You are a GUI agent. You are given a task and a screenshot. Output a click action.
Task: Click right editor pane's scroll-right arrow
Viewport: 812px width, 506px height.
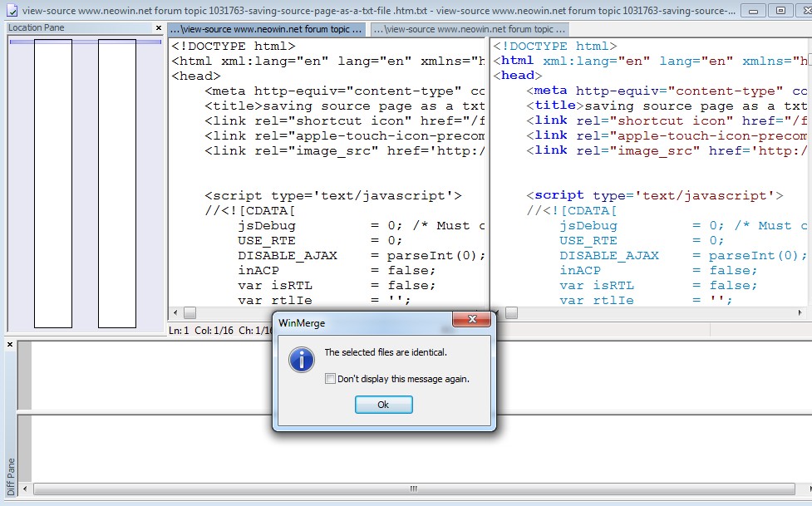pos(800,313)
